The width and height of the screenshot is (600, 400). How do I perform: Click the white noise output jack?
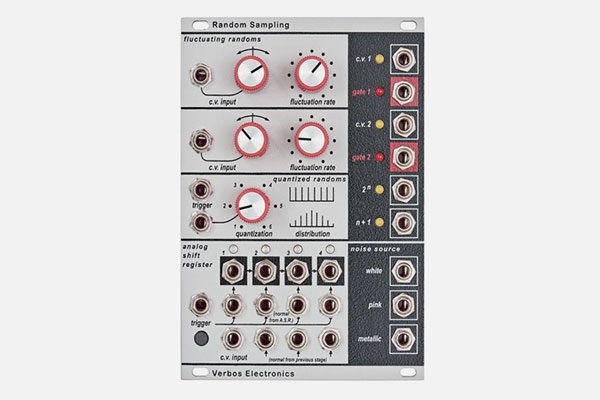pyautogui.click(x=404, y=271)
